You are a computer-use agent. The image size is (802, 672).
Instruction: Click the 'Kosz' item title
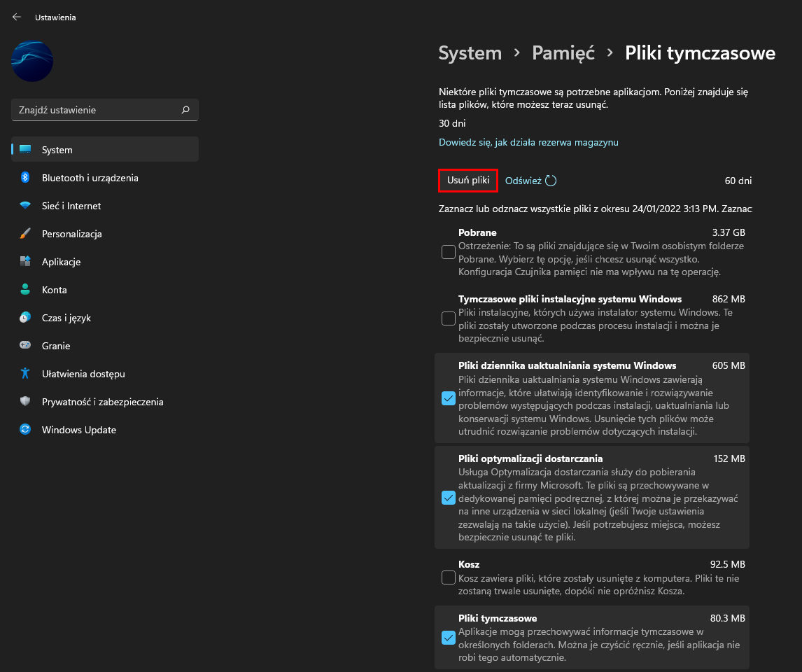[468, 565]
